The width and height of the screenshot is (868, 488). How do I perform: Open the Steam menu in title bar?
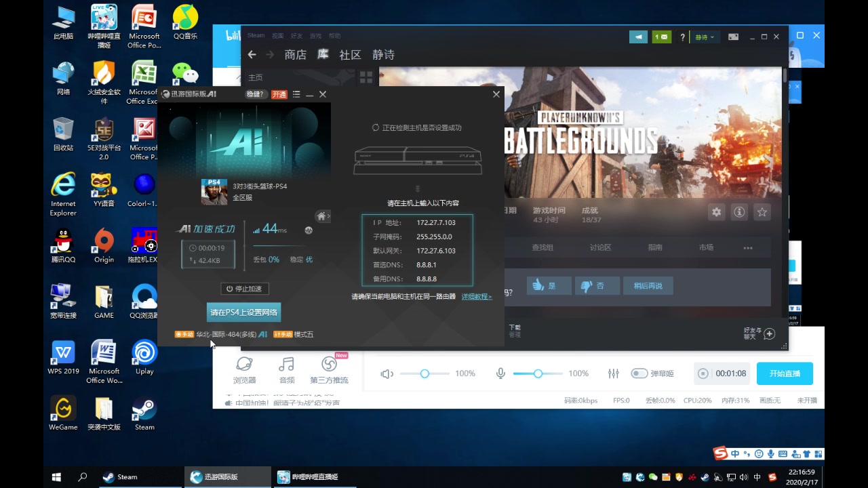pos(256,35)
